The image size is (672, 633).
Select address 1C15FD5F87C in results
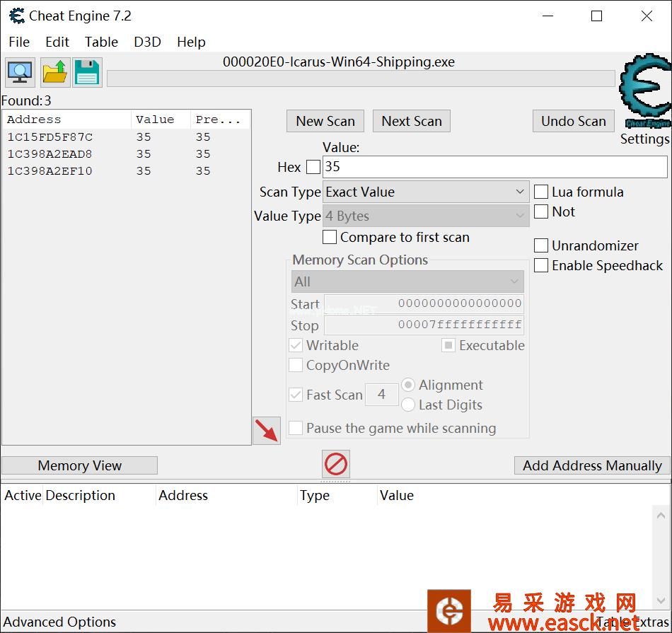126,137
